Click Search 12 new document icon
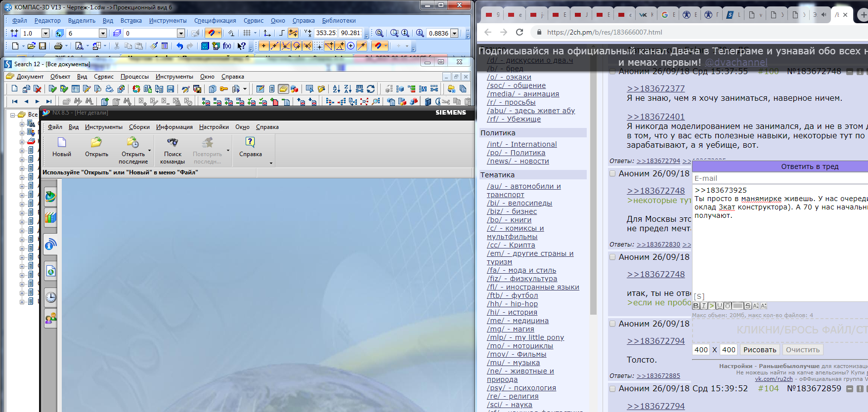 click(14, 89)
